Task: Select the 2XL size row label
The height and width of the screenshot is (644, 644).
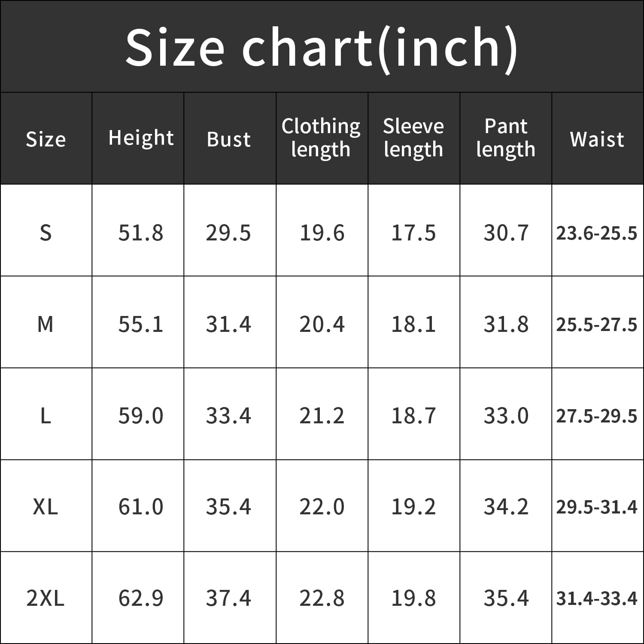Action: (x=46, y=598)
